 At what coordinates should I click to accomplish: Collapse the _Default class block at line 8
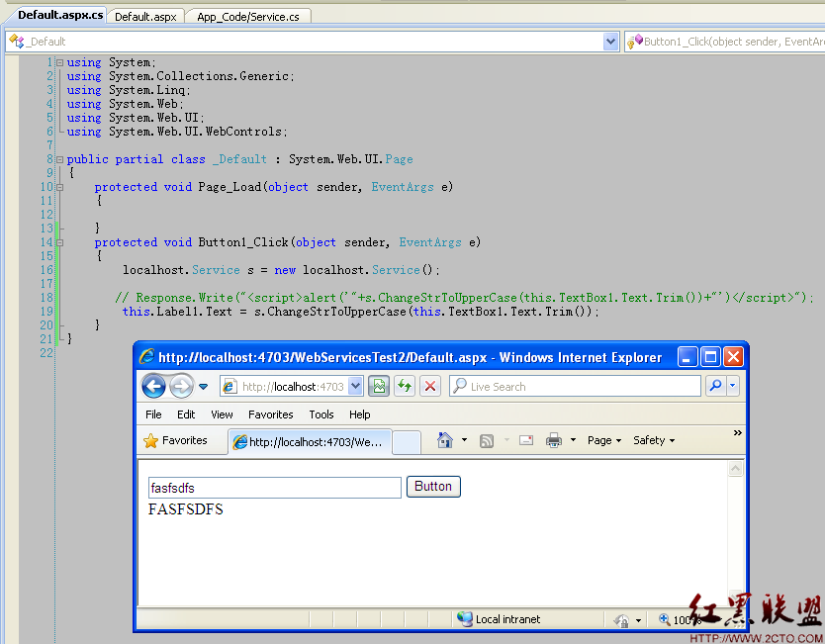point(60,159)
